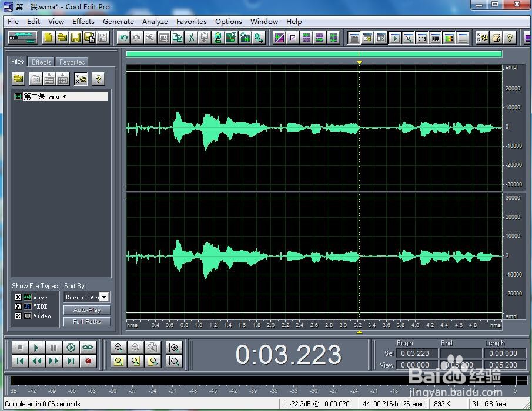Click the rewind double-arrow button
This screenshot has height=411, width=532.
click(36, 361)
